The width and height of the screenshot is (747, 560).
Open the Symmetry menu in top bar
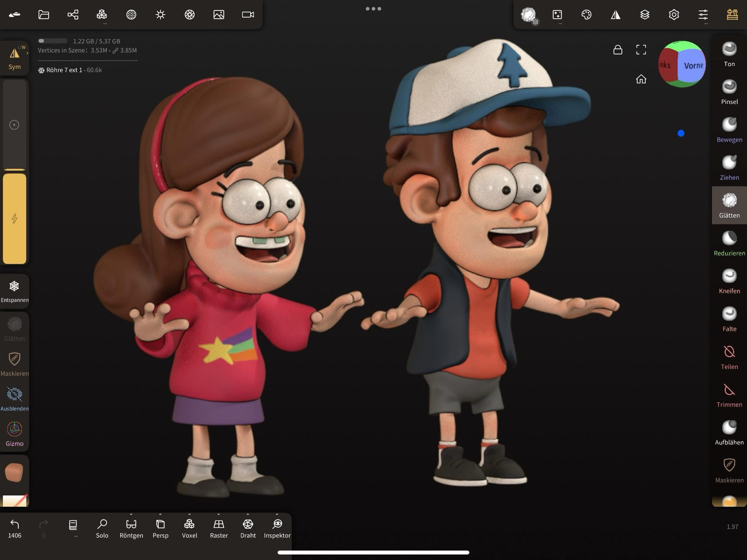coord(616,15)
